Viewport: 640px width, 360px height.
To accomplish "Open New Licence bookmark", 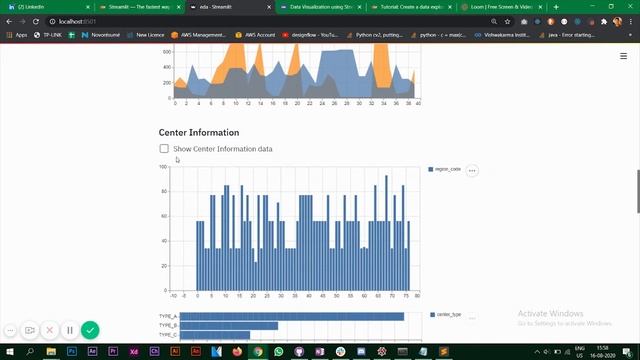I will point(146,35).
